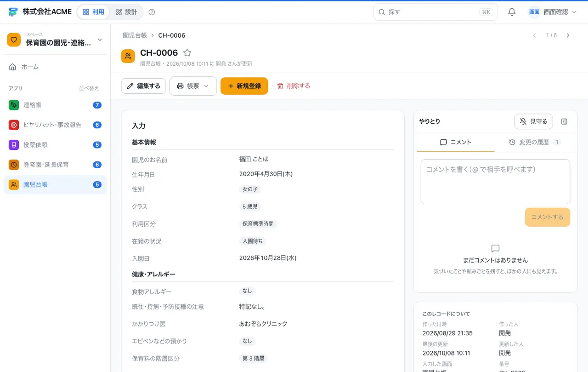This screenshot has height=372, width=588.
Task: Go to previous record arrow
Action: (534, 35)
